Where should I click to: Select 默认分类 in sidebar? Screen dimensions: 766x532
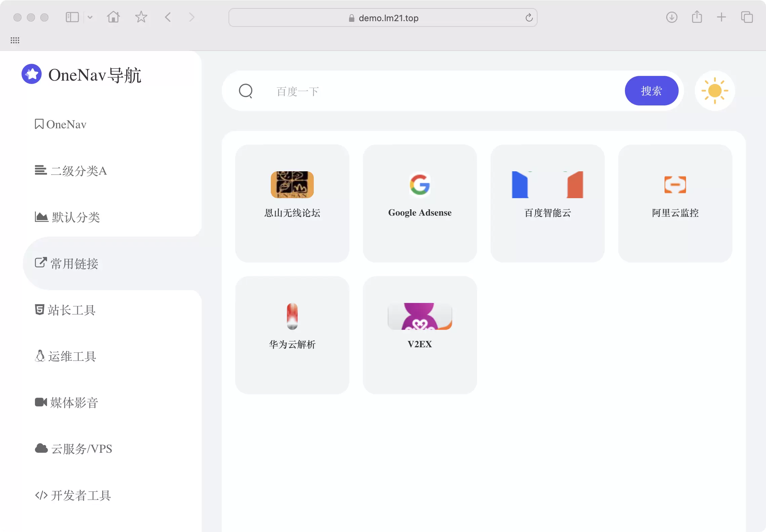pos(68,217)
